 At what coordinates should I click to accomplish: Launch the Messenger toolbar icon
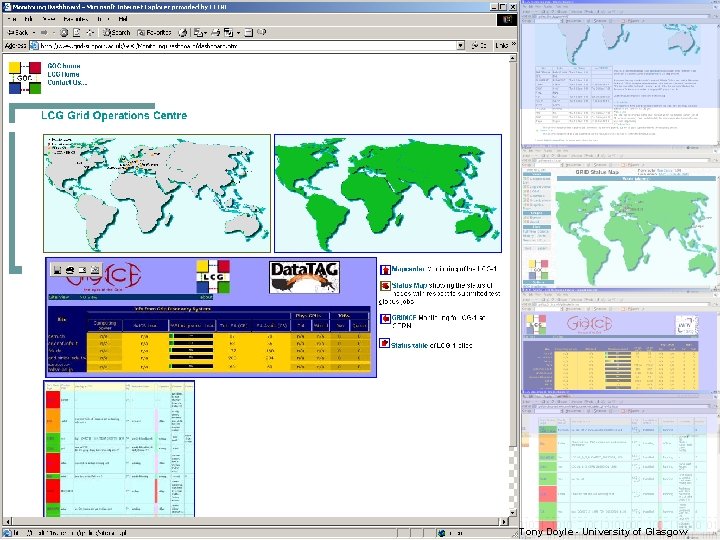[x=261, y=33]
